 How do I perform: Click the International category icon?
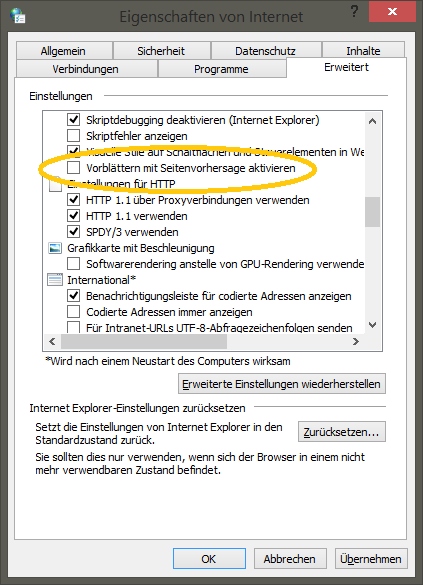55,280
